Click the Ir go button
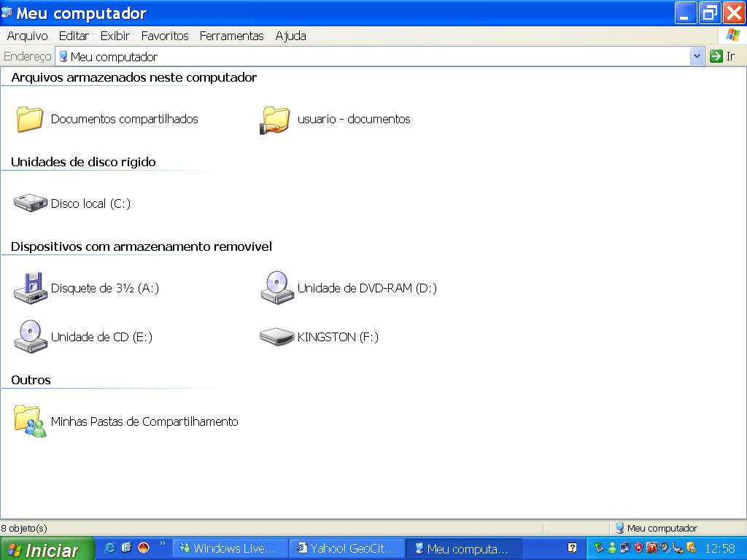 [722, 56]
